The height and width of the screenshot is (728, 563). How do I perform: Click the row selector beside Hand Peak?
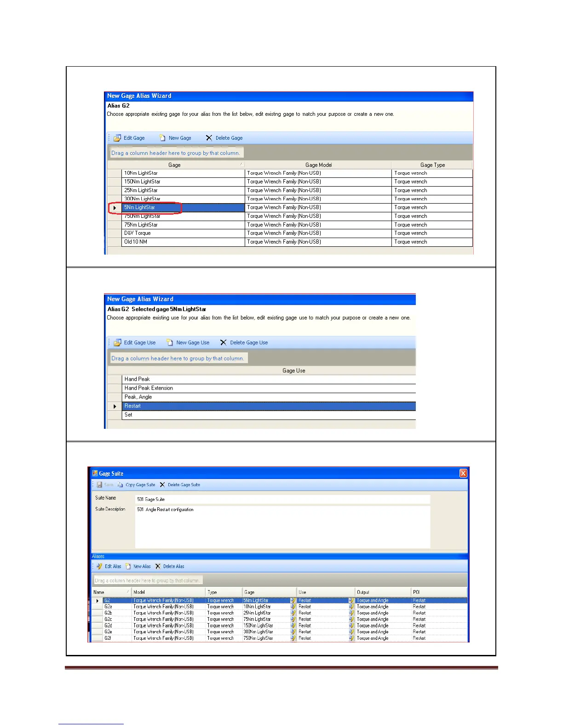[115, 379]
